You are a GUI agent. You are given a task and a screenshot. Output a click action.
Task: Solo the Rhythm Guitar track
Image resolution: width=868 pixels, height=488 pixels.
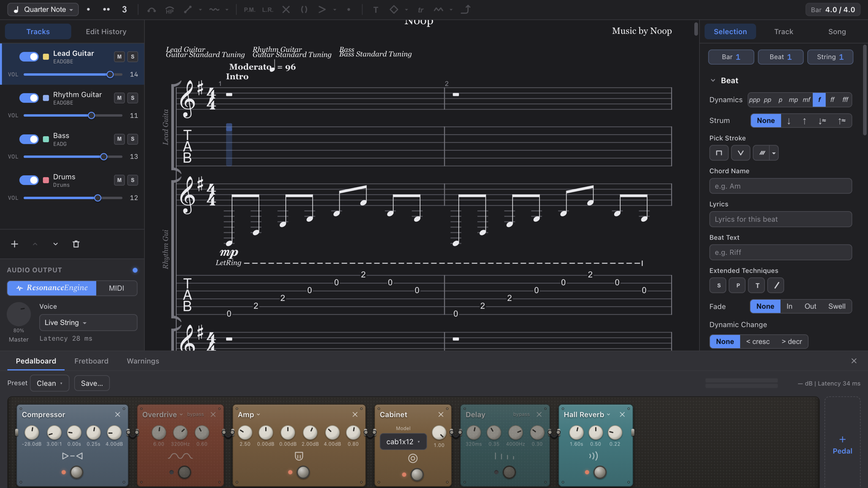tap(132, 98)
